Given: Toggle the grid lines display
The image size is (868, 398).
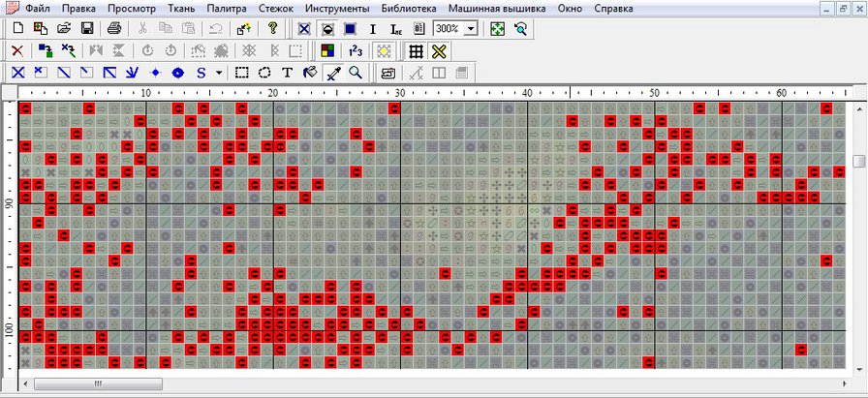Looking at the screenshot, I should pos(416,51).
